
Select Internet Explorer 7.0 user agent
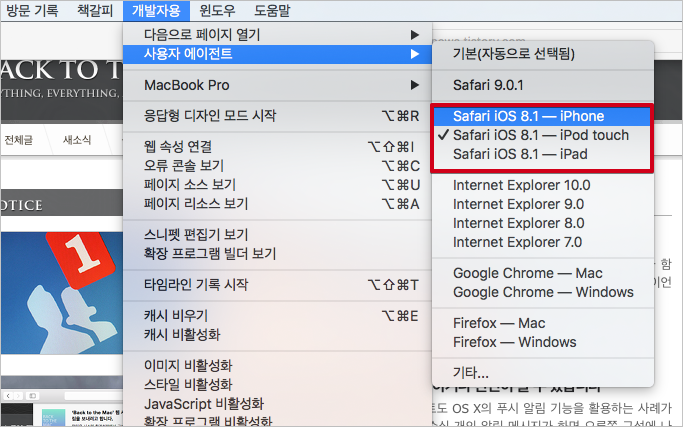(x=543, y=242)
